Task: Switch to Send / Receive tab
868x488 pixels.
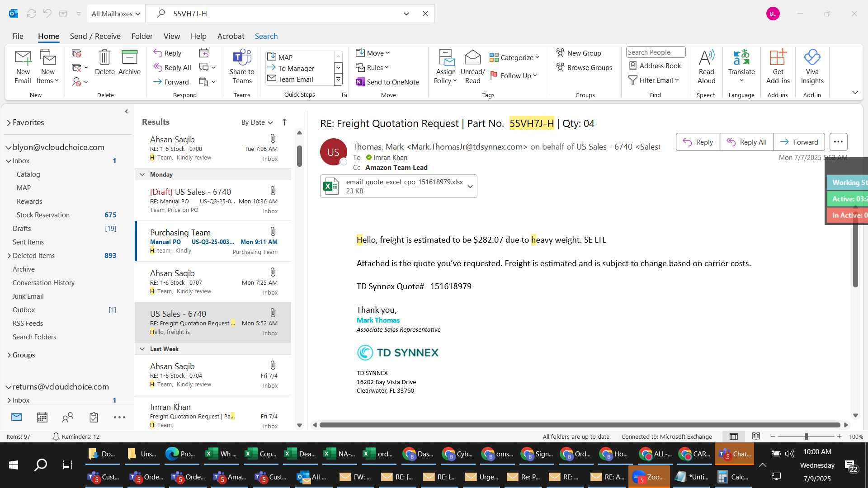Action: 95,36
